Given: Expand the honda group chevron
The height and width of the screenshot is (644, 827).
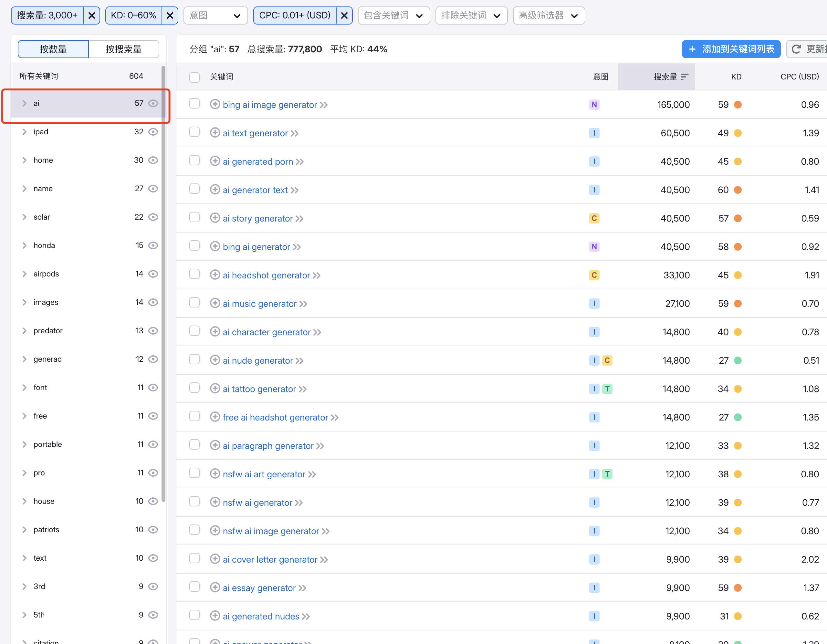Looking at the screenshot, I should tap(25, 245).
